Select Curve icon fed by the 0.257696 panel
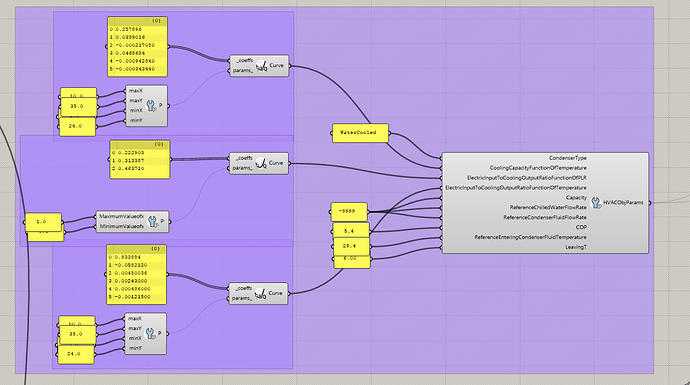Screen dimensions: 690x385 click(x=261, y=66)
